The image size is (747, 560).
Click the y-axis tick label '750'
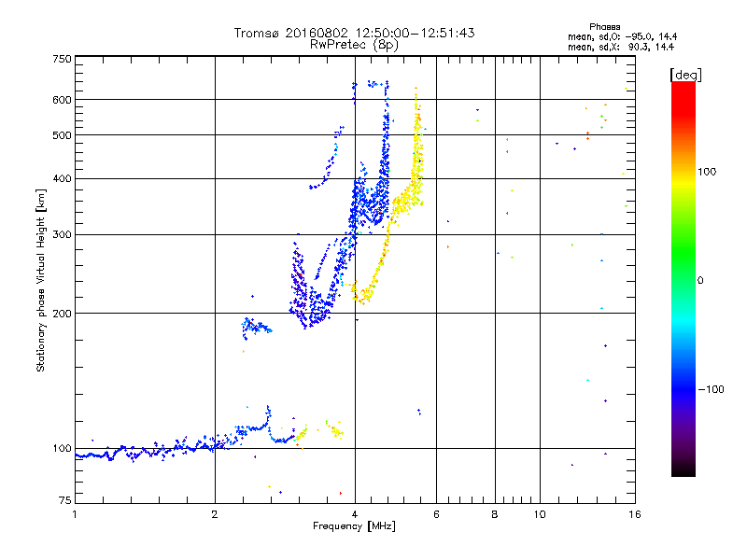pyautogui.click(x=62, y=59)
